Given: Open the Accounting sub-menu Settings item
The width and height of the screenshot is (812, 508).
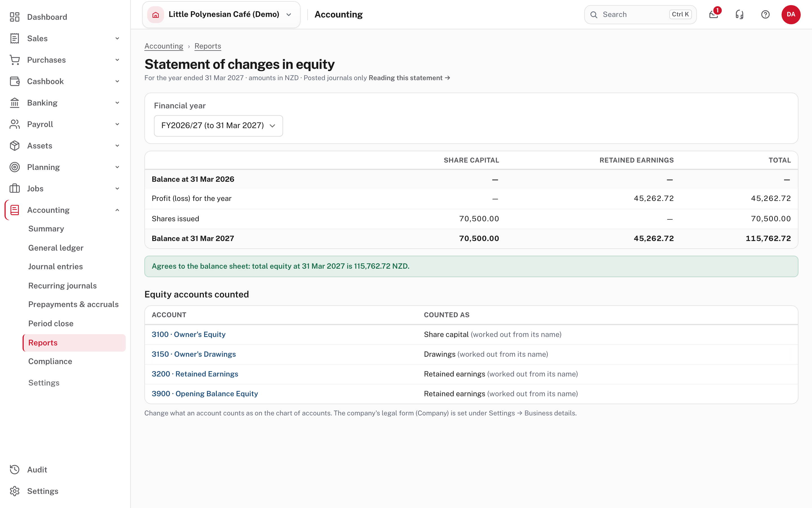Looking at the screenshot, I should (44, 383).
